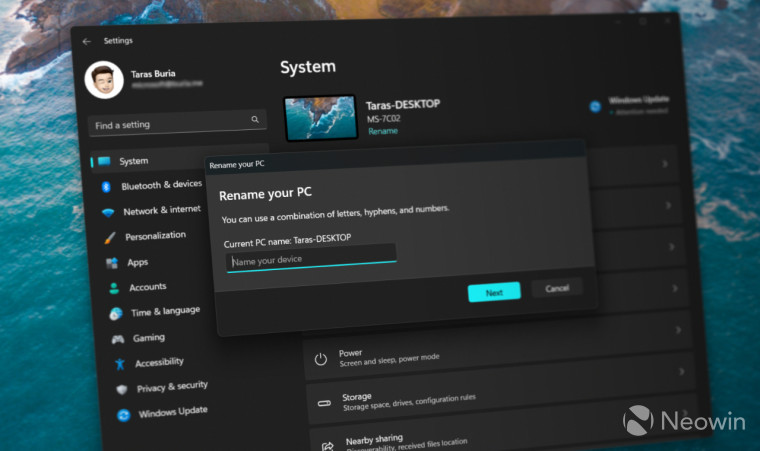Select the System monitor icon
Viewport: 760px width, 451px height.
pyautogui.click(x=104, y=161)
